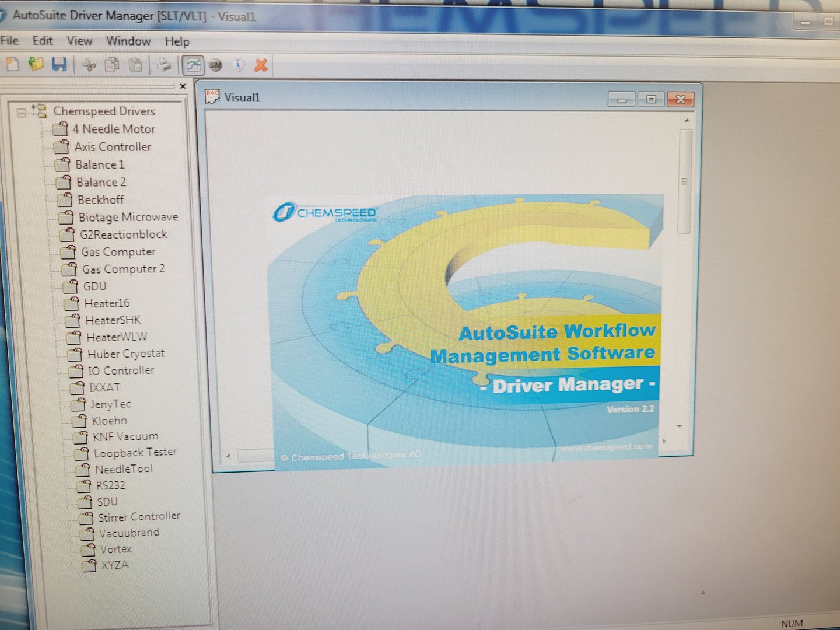This screenshot has width=840, height=630.
Task: Select the 4 Needle Motor driver
Action: (x=114, y=129)
